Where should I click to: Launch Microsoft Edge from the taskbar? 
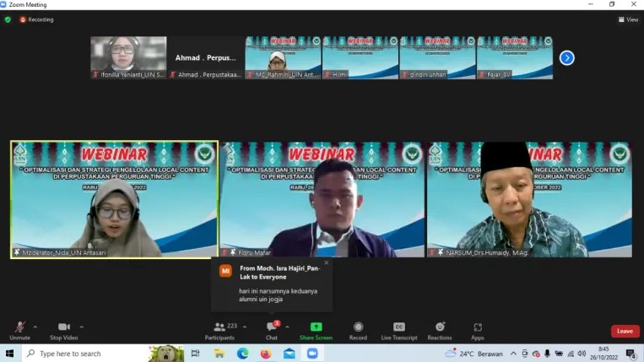(243, 354)
